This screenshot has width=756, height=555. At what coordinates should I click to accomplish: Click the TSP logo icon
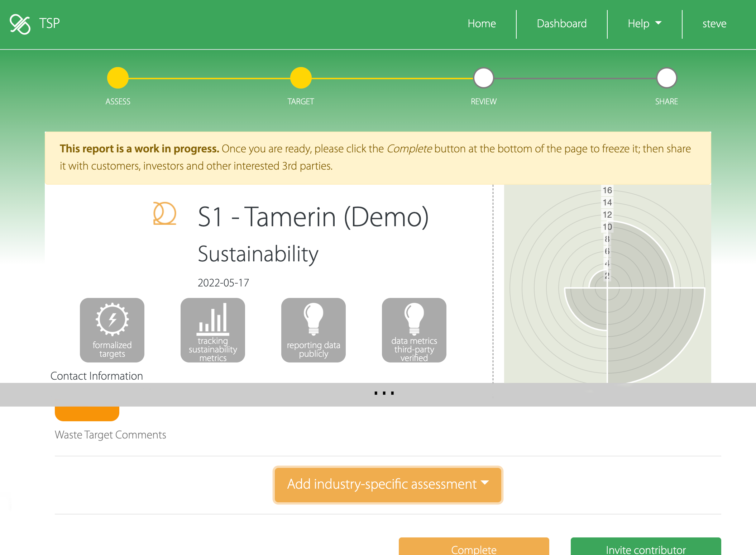[20, 24]
